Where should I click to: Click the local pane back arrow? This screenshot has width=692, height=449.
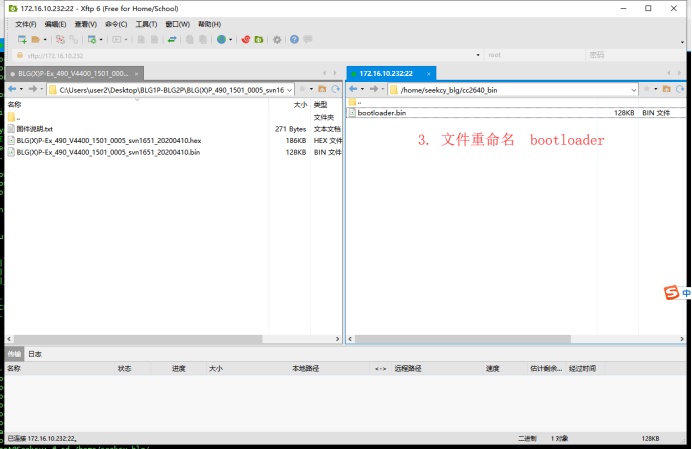tap(12, 89)
